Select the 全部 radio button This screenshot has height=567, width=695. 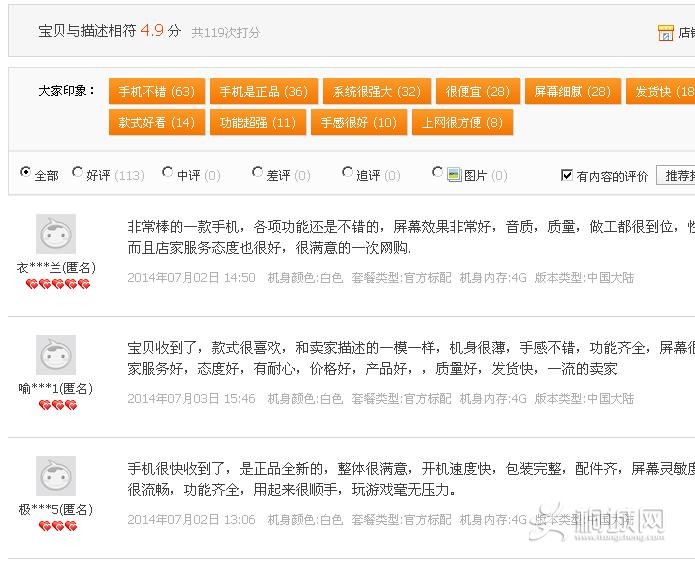coord(26,173)
